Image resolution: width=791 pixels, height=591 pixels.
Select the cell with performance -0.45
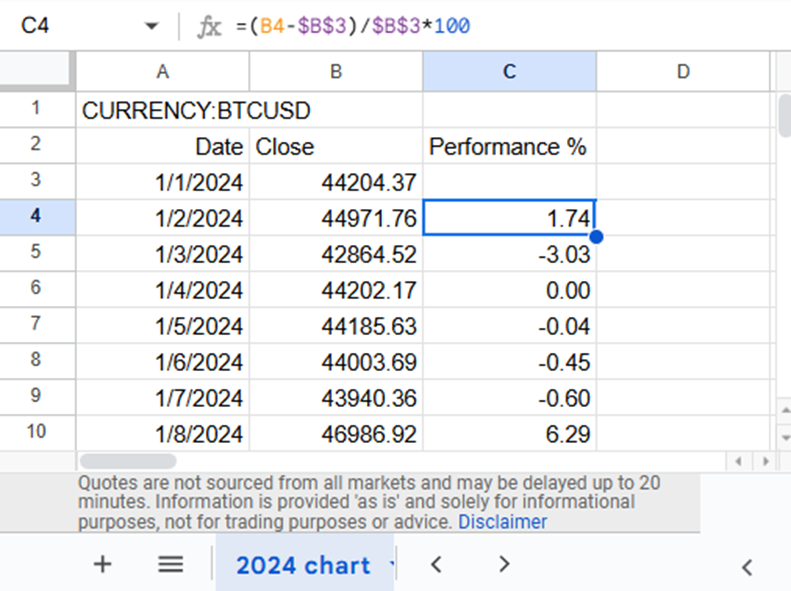(510, 362)
